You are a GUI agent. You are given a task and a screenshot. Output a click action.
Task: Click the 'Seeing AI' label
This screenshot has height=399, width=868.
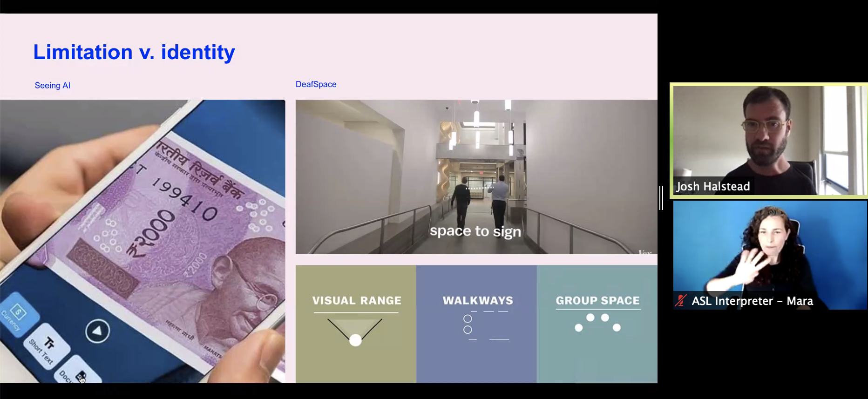coord(53,85)
